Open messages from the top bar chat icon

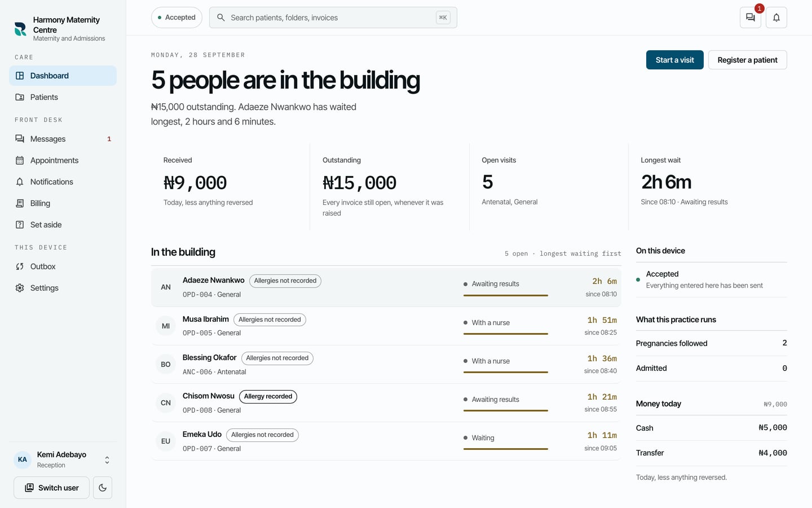tap(751, 17)
